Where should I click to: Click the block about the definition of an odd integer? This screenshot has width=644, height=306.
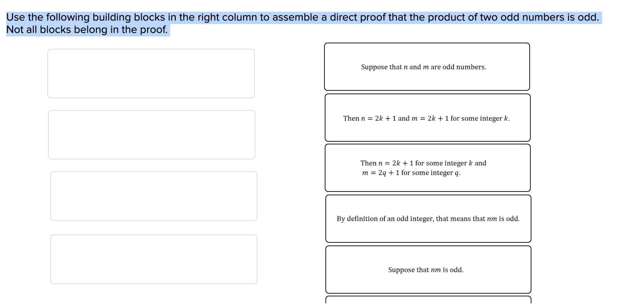[x=428, y=218]
